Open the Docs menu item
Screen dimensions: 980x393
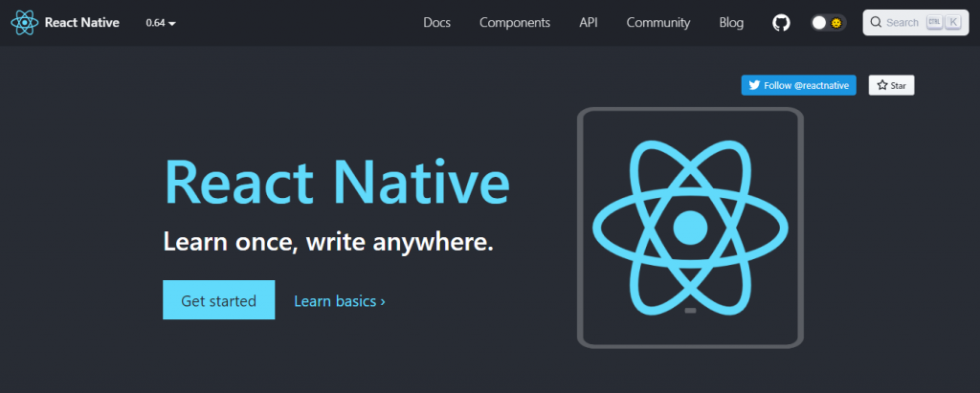pos(436,23)
